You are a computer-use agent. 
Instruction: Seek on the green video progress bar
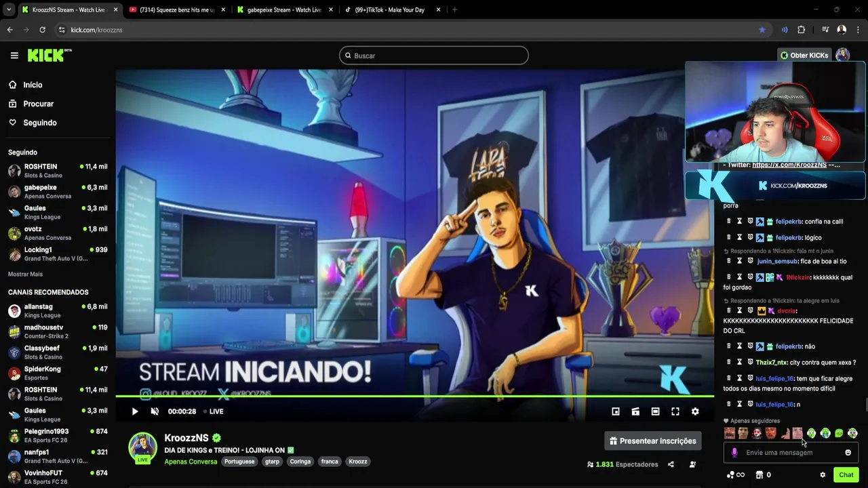[x=414, y=396]
